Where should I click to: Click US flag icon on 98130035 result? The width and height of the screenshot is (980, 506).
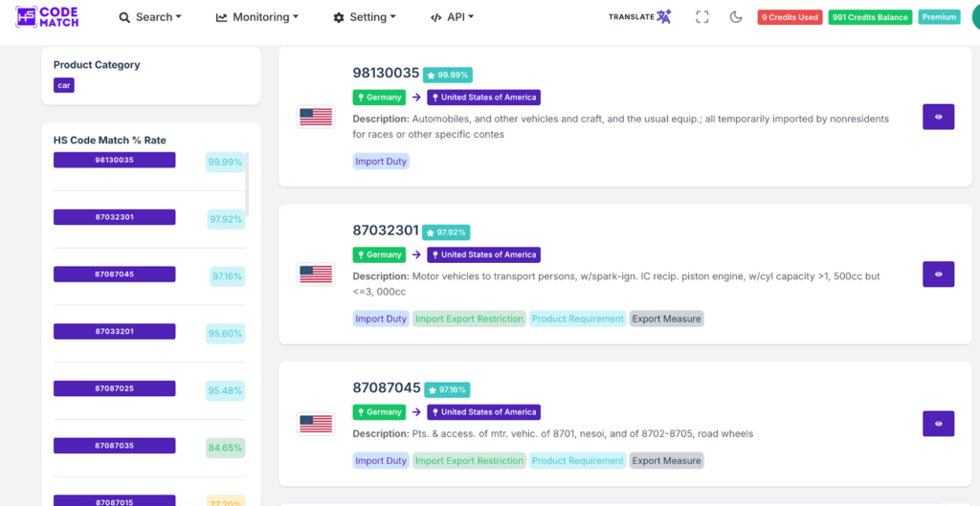[316, 117]
